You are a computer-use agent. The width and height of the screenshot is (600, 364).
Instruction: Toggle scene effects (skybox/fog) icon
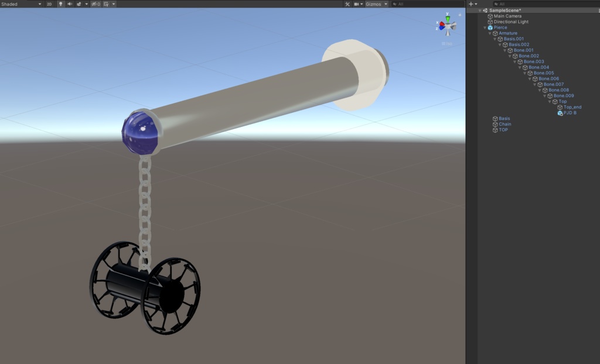79,4
